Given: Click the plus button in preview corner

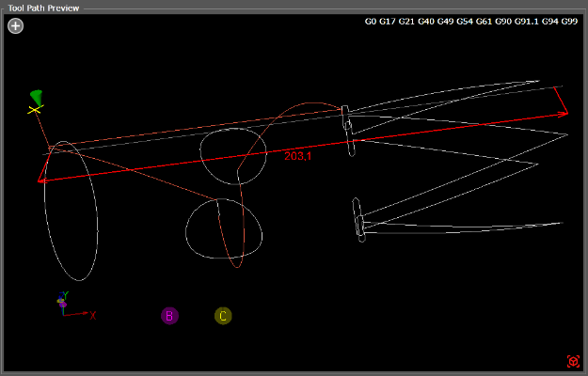Looking at the screenshot, I should [15, 25].
